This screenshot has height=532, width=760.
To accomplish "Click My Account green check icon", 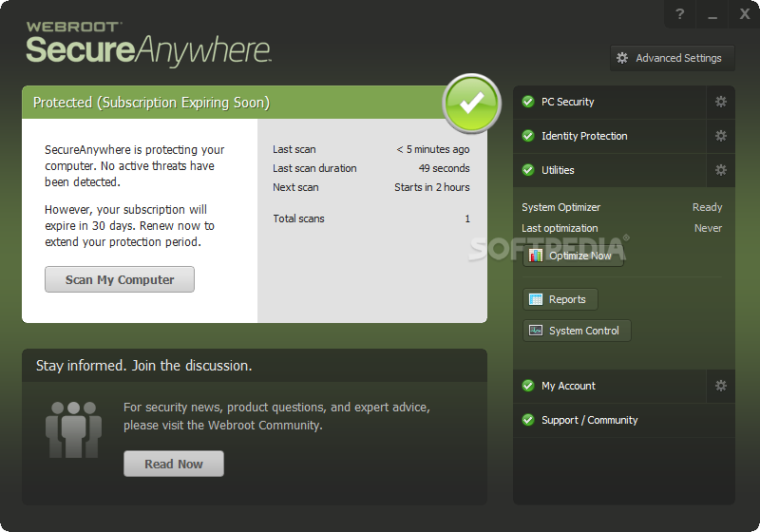I will (x=528, y=386).
